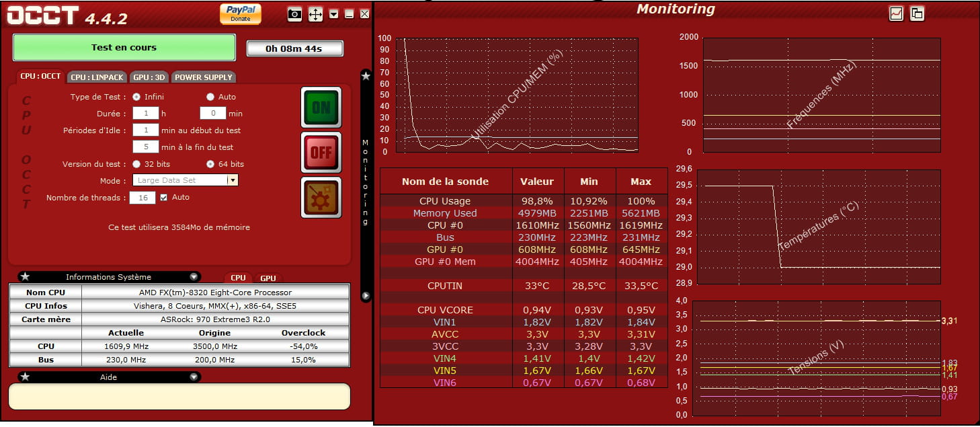Viewport: 980px width, 427px height.
Task: Click the Valeur column header
Action: (537, 182)
